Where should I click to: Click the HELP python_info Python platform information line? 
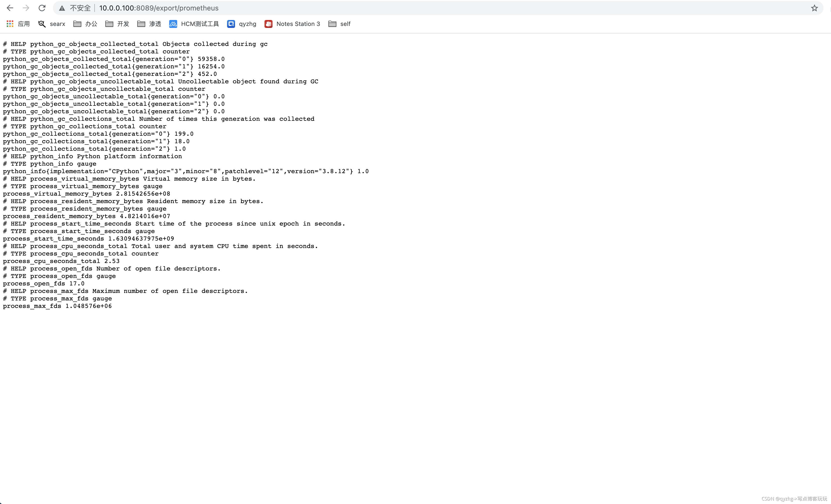click(x=92, y=156)
